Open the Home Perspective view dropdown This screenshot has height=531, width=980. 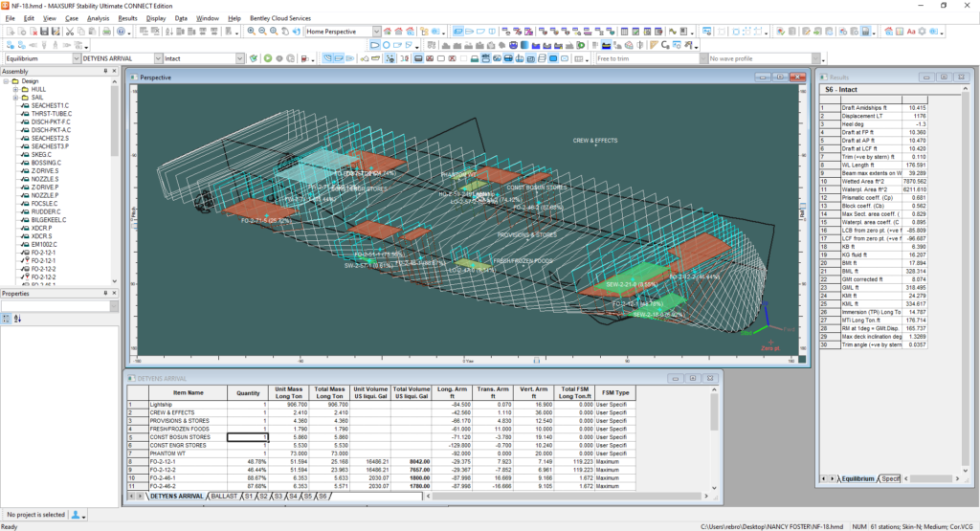tap(376, 32)
